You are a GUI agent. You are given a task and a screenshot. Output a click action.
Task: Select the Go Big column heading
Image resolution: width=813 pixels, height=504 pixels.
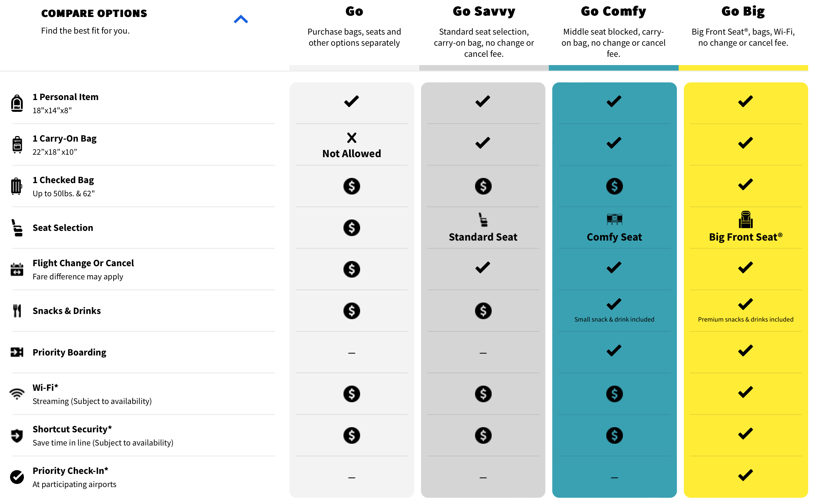(743, 11)
